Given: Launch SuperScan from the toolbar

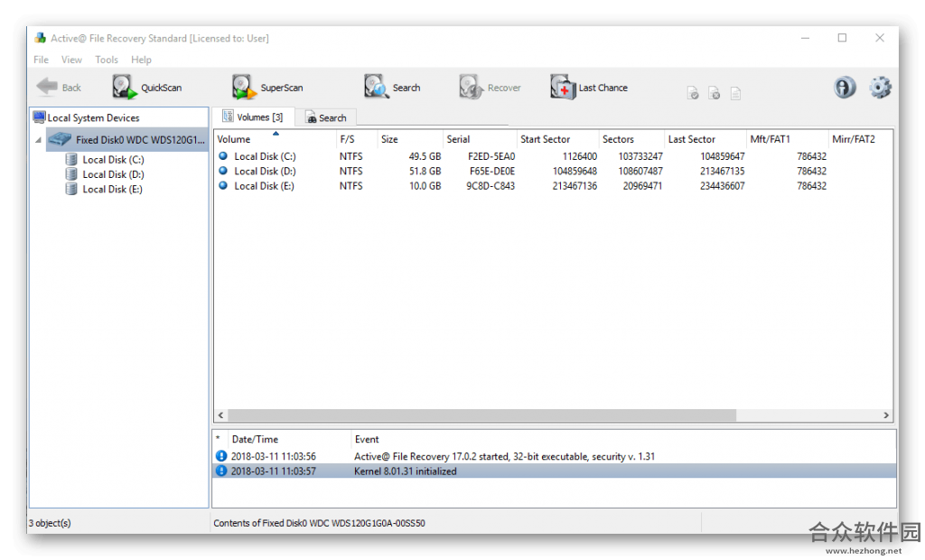Looking at the screenshot, I should click(x=267, y=88).
